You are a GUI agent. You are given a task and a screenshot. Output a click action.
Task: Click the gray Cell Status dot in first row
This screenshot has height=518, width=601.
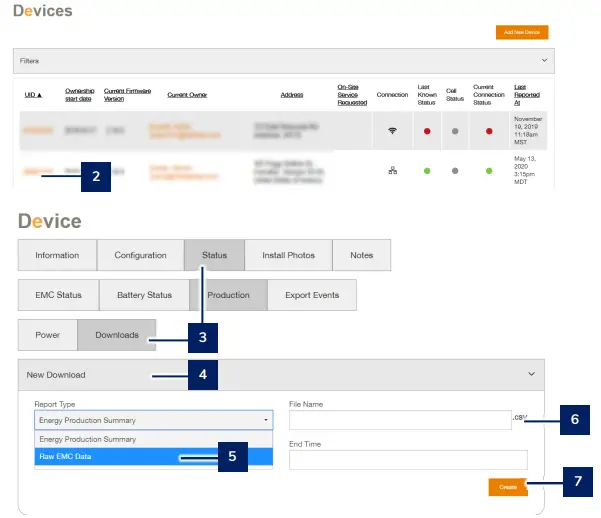click(455, 131)
